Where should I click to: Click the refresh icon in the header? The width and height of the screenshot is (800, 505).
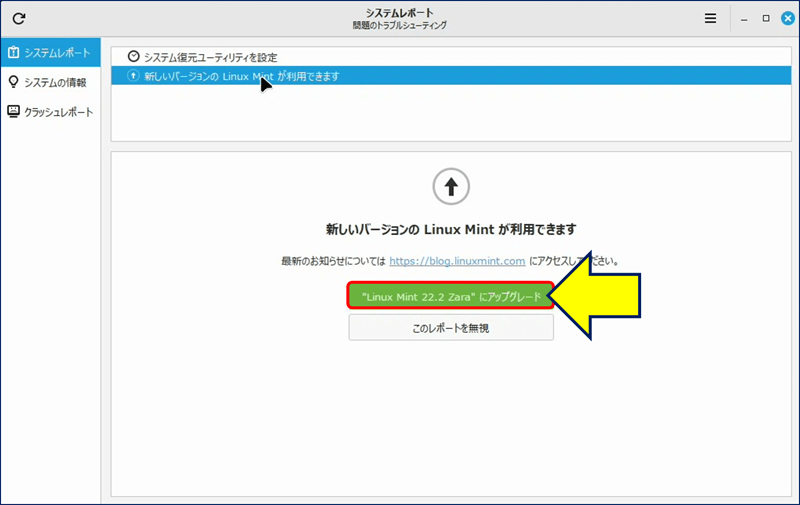tap(19, 19)
